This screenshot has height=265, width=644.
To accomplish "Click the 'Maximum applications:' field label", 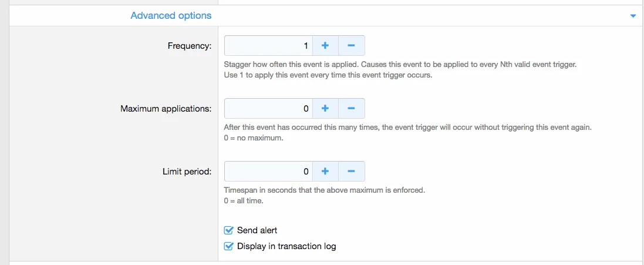I will coord(166,109).
